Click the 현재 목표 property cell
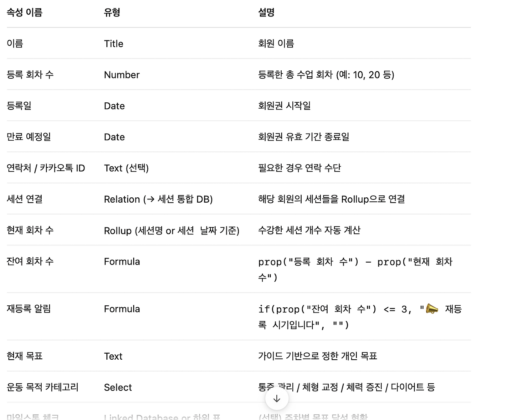Viewport: 512px width, 420px height. pyautogui.click(x=25, y=356)
